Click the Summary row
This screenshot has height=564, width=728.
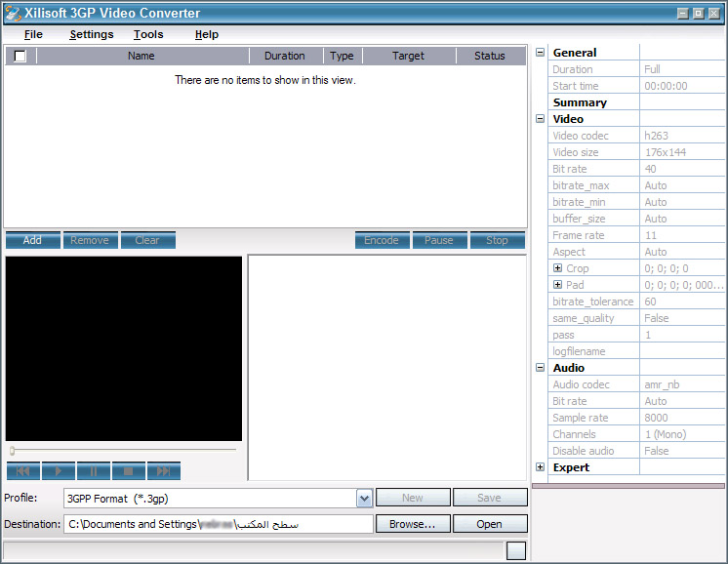coord(636,102)
